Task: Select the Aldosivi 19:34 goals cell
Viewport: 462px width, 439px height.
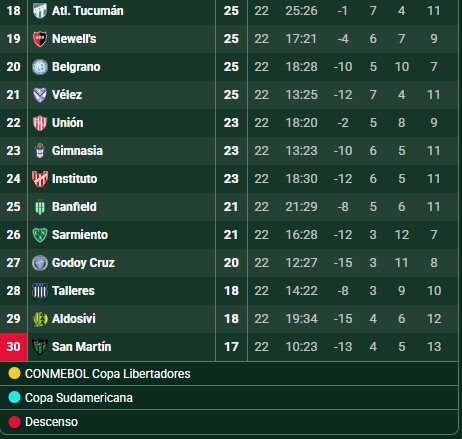Action: [301, 319]
